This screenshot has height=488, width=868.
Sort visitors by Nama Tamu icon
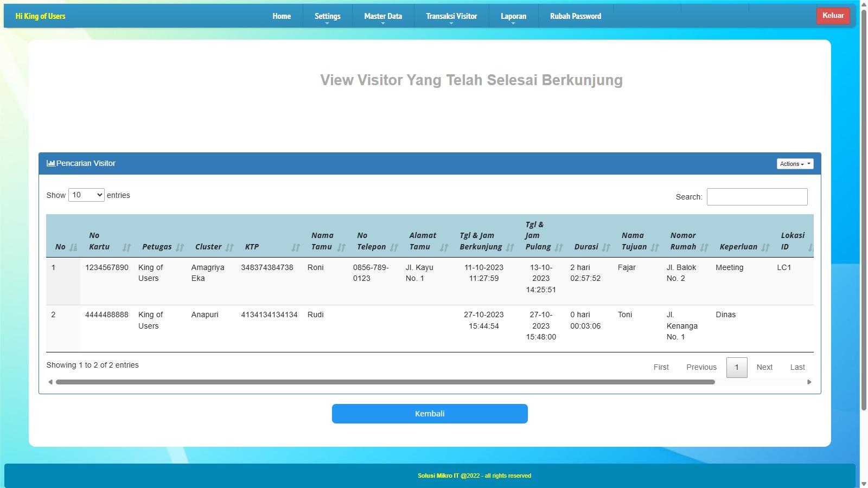coord(341,247)
